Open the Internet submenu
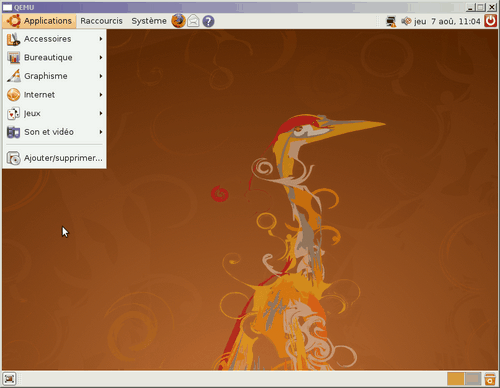The height and width of the screenshot is (388, 500). [54, 95]
